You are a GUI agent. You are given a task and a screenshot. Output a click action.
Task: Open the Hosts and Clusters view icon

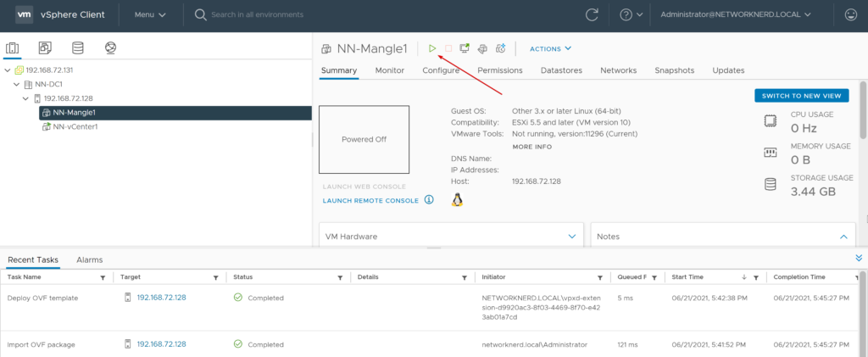pos(12,48)
